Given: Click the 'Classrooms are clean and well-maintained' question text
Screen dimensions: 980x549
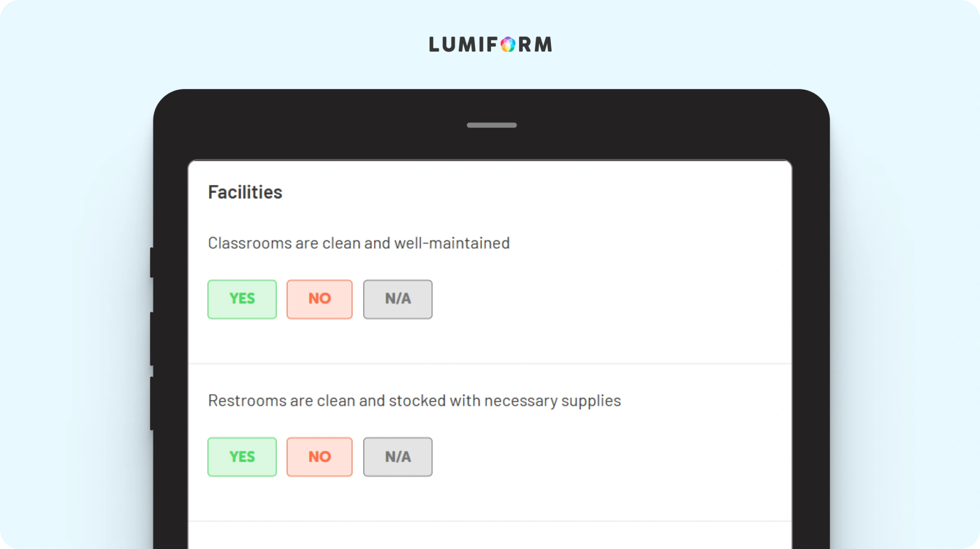Looking at the screenshot, I should (x=359, y=243).
